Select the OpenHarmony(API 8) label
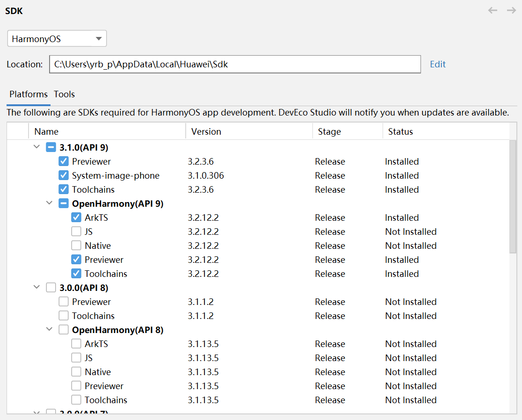The width and height of the screenshot is (522, 420). point(117,330)
